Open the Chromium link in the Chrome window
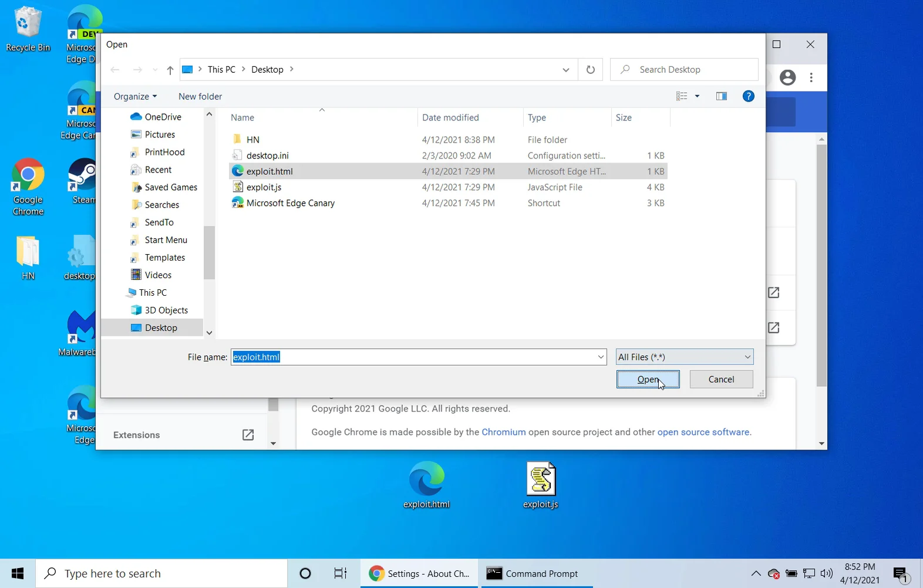923x588 pixels. click(x=503, y=432)
